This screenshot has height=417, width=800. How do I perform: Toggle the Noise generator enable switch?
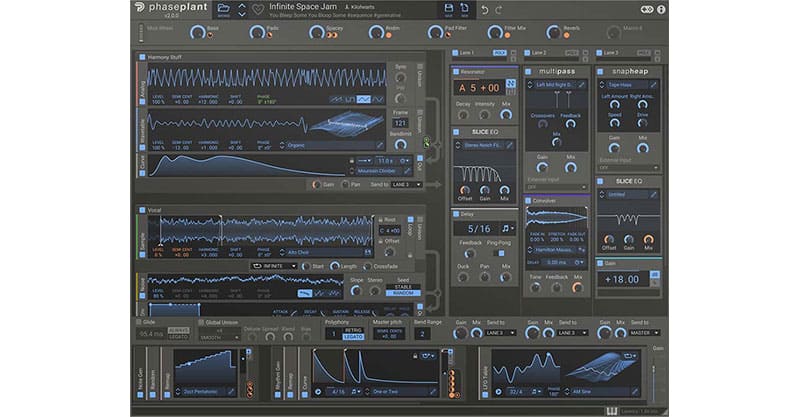click(x=142, y=296)
